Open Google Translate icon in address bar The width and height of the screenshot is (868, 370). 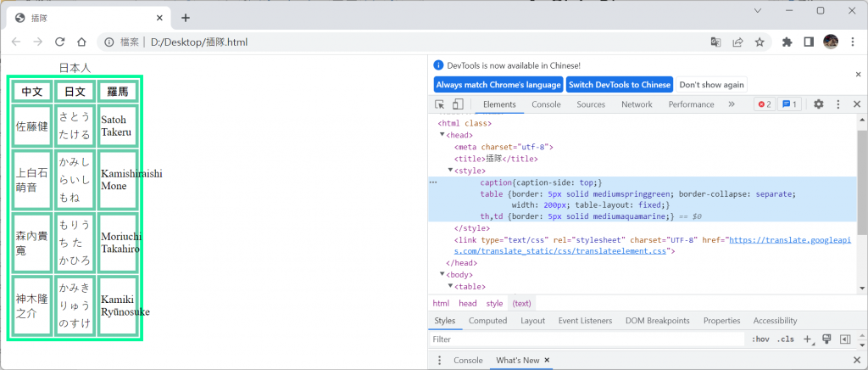point(715,42)
